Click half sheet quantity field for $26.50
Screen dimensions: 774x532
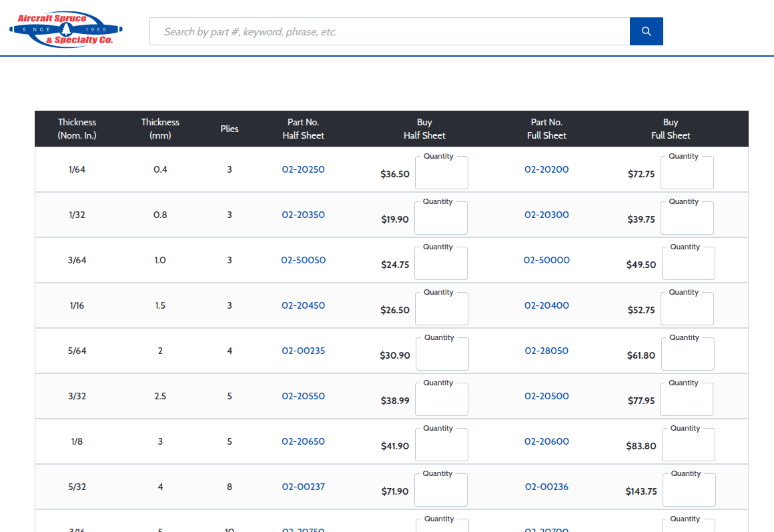441,309
